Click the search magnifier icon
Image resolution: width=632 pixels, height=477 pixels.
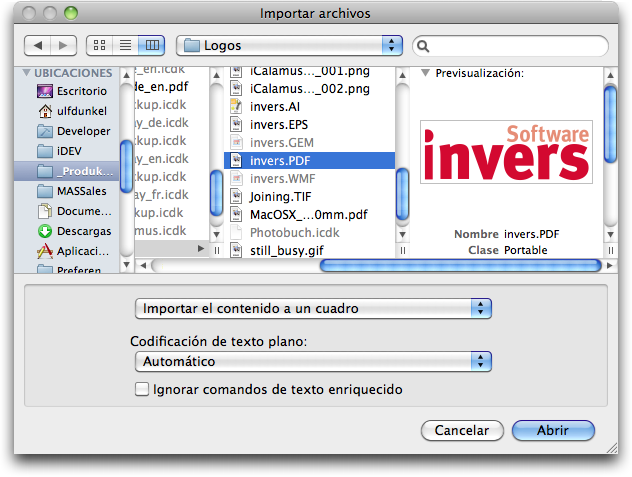point(423,46)
